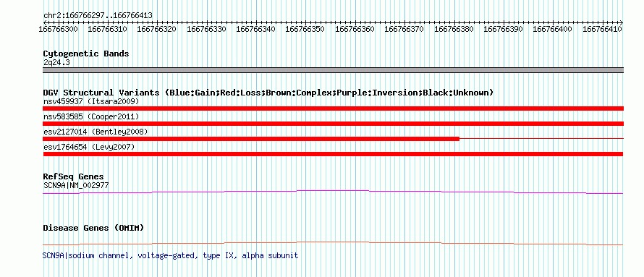
Task: Open the SCN9A|NM_002977 gene label
Action: (76, 185)
